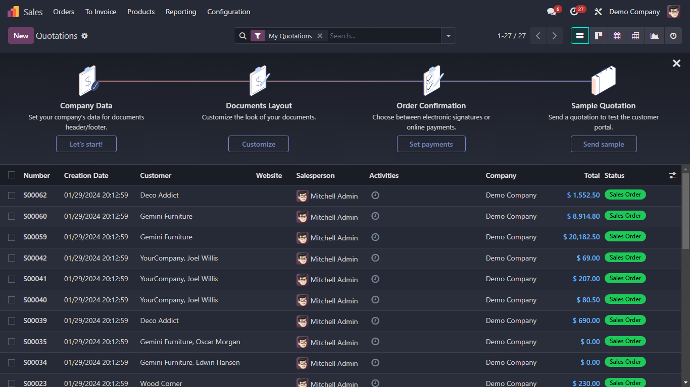690x387 pixels.
Task: Sort by Creation Date column
Action: tap(86, 175)
